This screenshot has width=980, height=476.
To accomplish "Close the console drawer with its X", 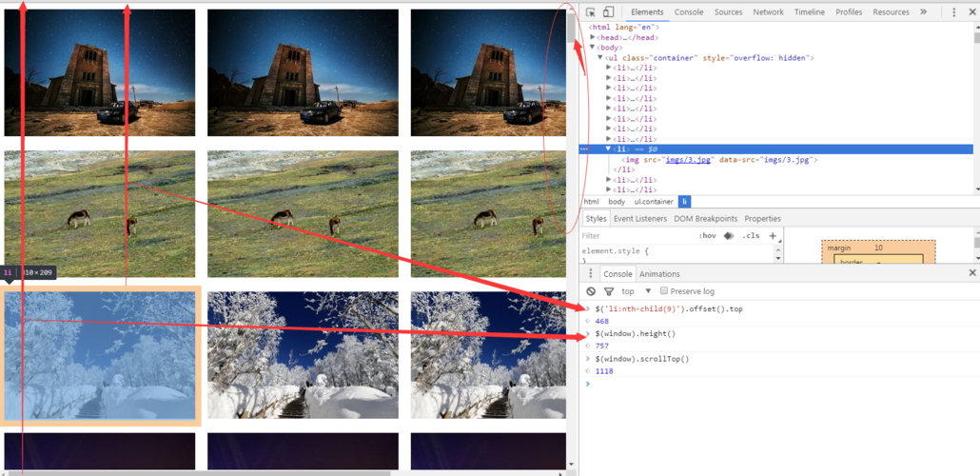I will [971, 272].
